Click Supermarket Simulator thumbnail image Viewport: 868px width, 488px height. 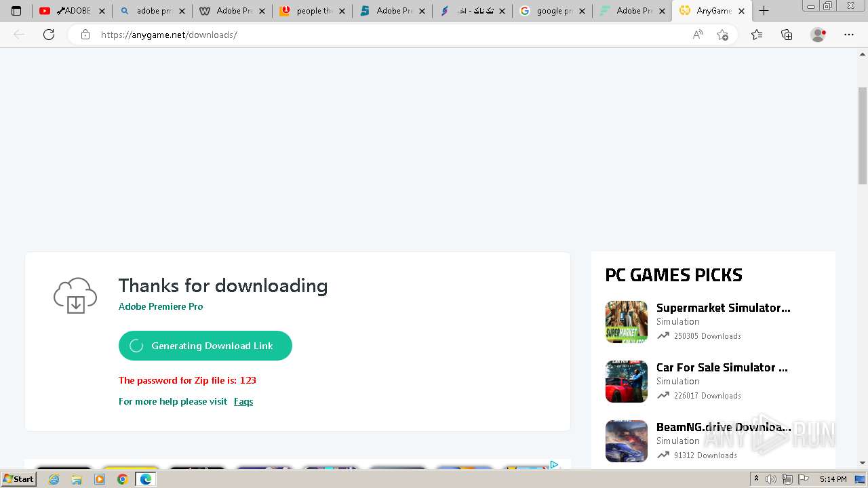click(x=627, y=322)
